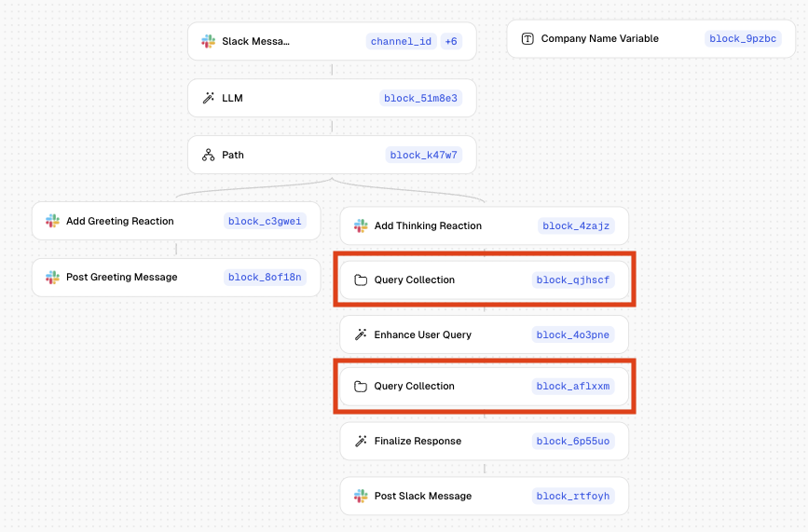The image size is (808, 532).
Task: Click the Slack icon beside Post Greeting Message
Action: tap(52, 277)
